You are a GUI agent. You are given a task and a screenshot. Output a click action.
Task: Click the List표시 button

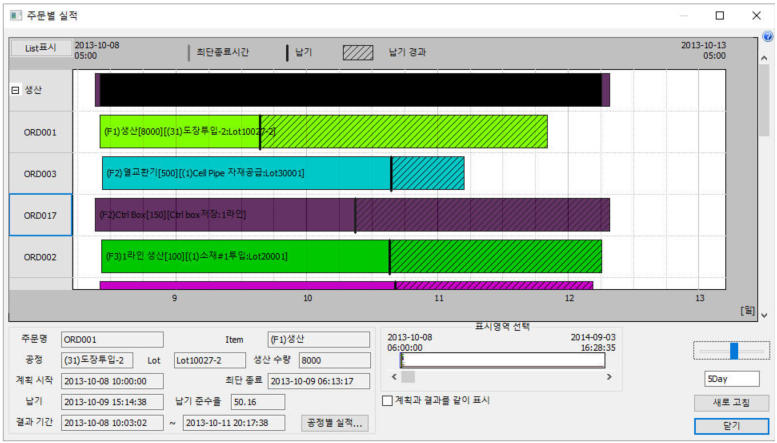coord(39,47)
